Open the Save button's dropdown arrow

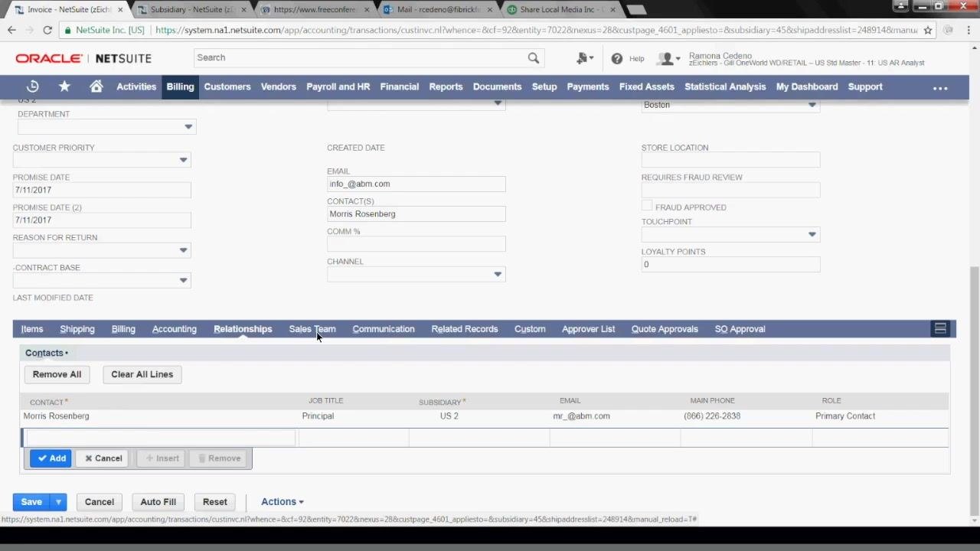pyautogui.click(x=58, y=502)
